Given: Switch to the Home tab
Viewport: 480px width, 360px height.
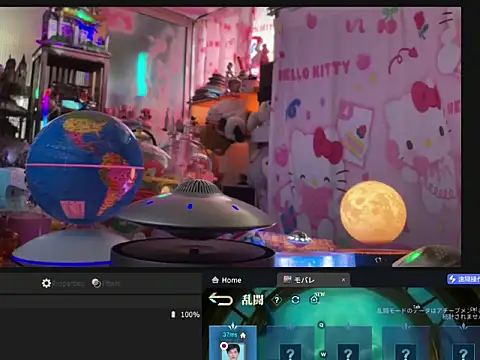Looking at the screenshot, I should (227, 280).
